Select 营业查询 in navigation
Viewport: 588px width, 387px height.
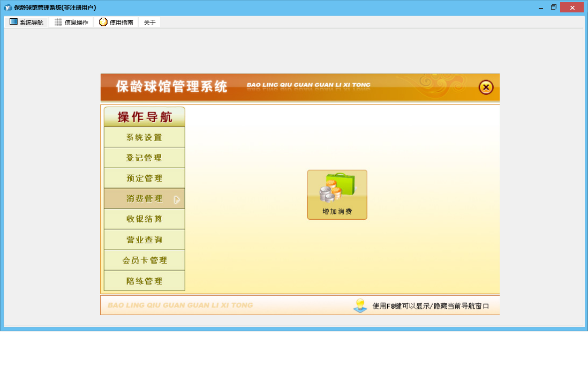tap(145, 240)
